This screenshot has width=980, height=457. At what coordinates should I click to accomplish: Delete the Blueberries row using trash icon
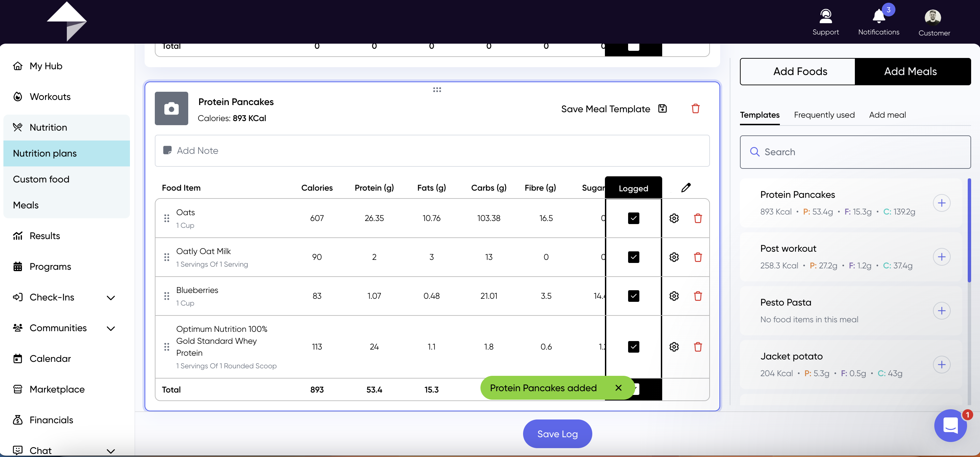coord(698,296)
